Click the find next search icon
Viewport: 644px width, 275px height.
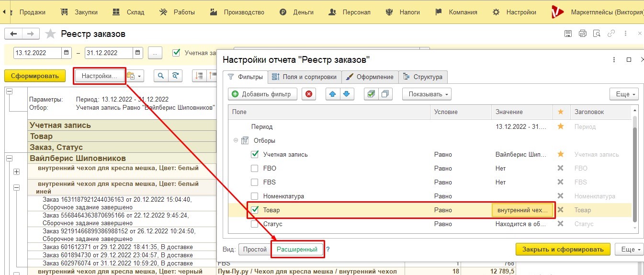[176, 76]
